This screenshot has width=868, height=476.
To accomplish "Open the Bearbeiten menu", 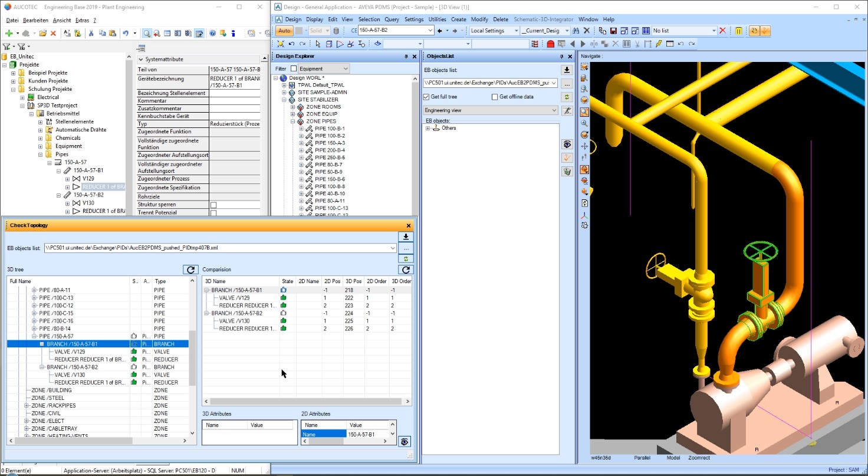I will click(x=35, y=20).
